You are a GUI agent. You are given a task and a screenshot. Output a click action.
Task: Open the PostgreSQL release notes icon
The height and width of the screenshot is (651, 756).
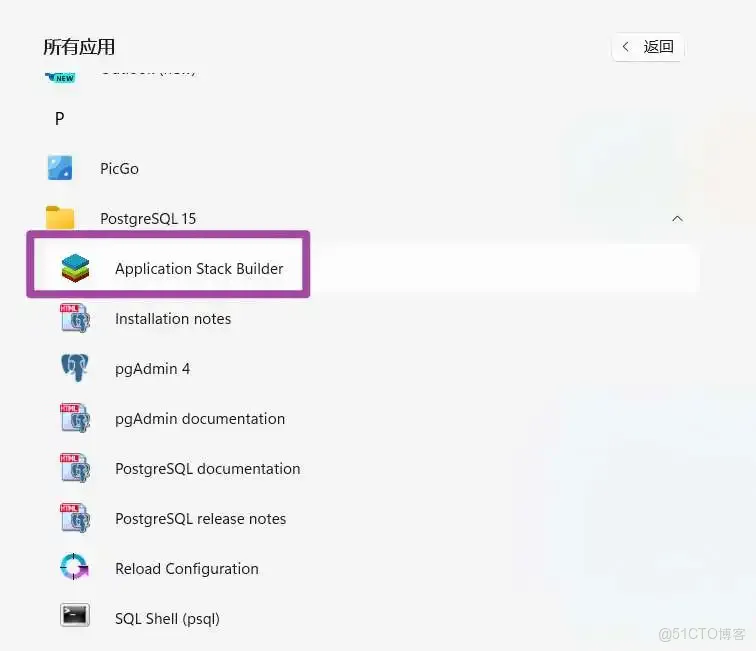(x=75, y=517)
